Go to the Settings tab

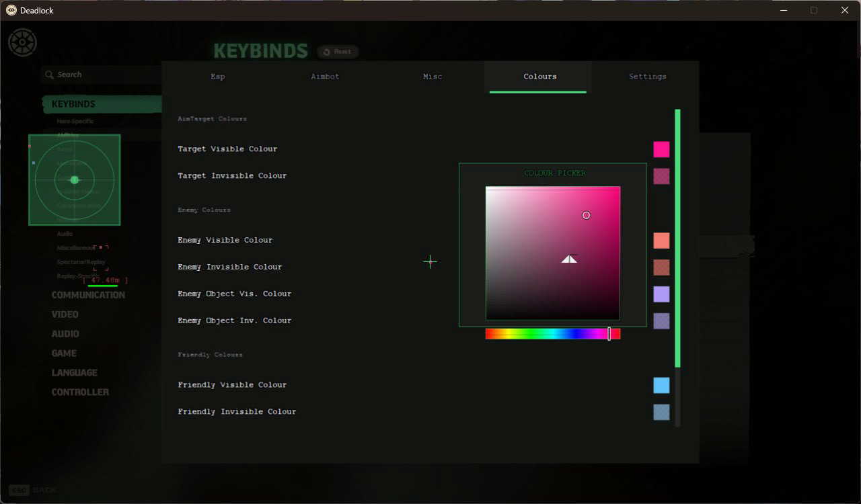647,77
